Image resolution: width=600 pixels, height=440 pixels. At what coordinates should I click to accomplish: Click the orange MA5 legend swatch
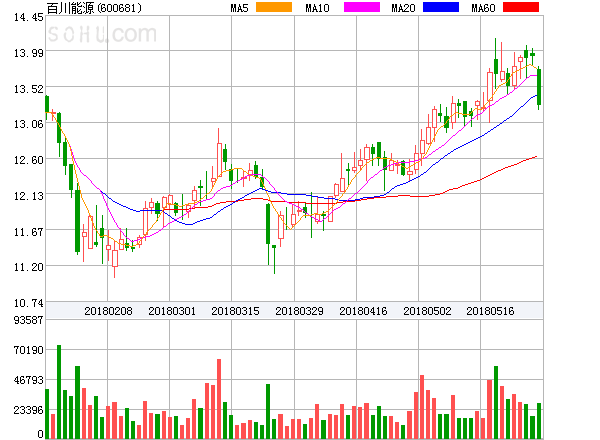click(274, 7)
